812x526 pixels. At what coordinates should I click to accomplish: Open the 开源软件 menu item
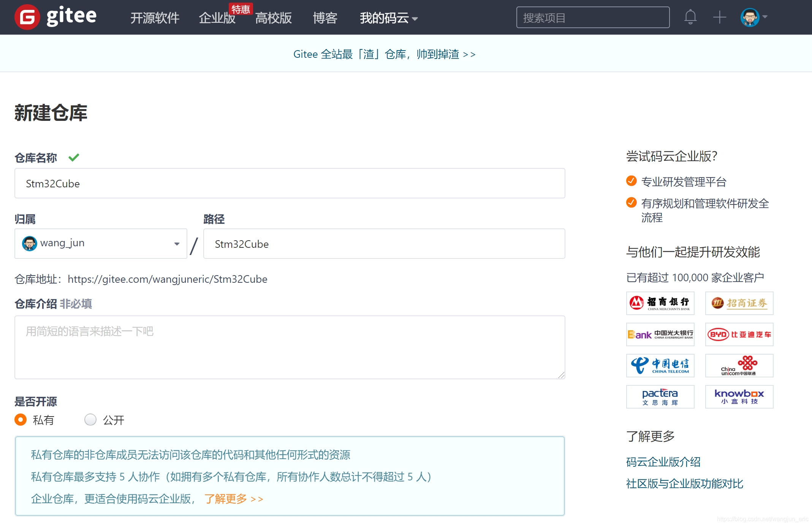pyautogui.click(x=155, y=18)
